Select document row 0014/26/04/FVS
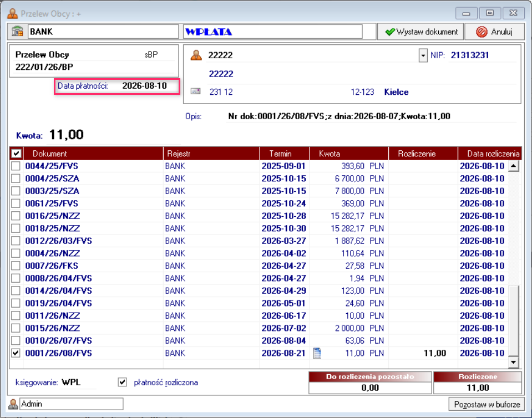Image resolution: width=532 pixels, height=418 pixels. point(258,290)
